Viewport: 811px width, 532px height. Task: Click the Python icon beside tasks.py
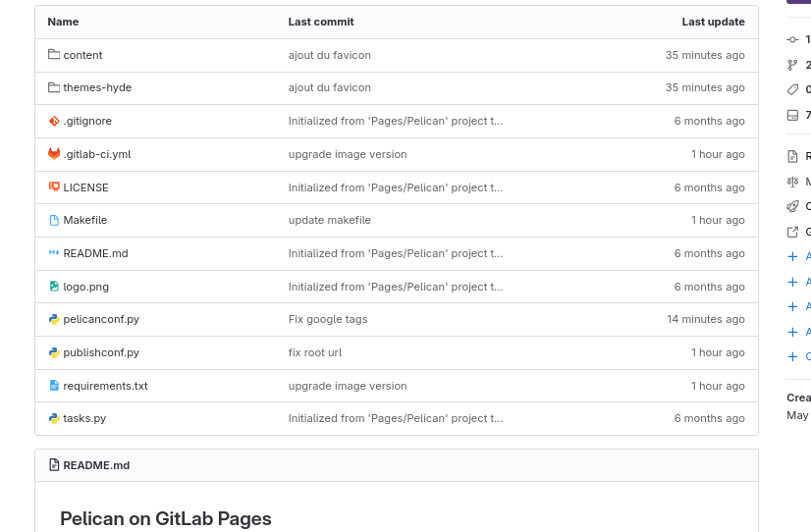(x=54, y=418)
